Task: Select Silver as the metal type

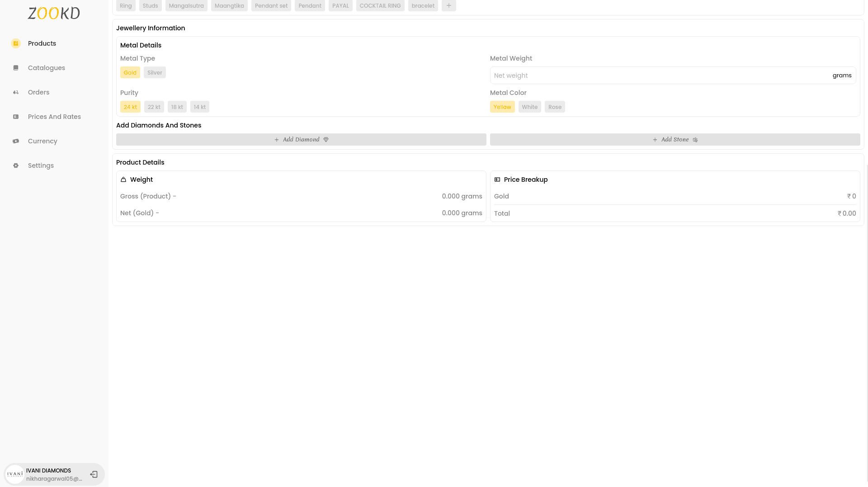Action: pos(155,72)
